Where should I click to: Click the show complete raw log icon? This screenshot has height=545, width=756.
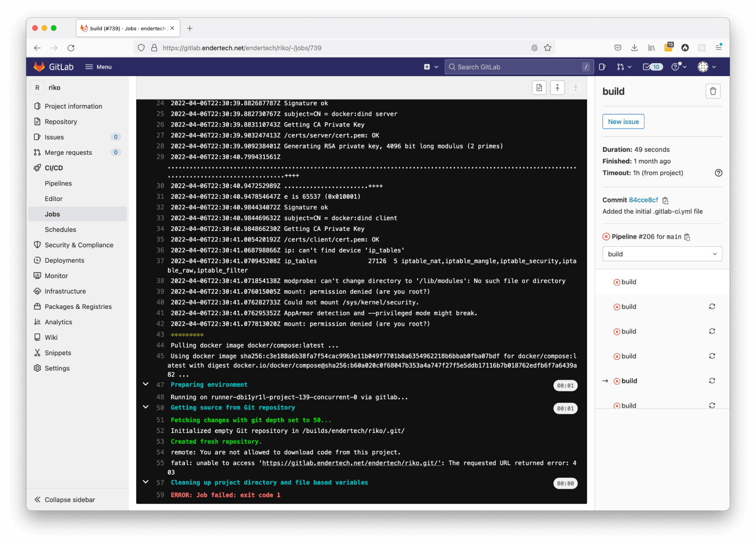[539, 88]
